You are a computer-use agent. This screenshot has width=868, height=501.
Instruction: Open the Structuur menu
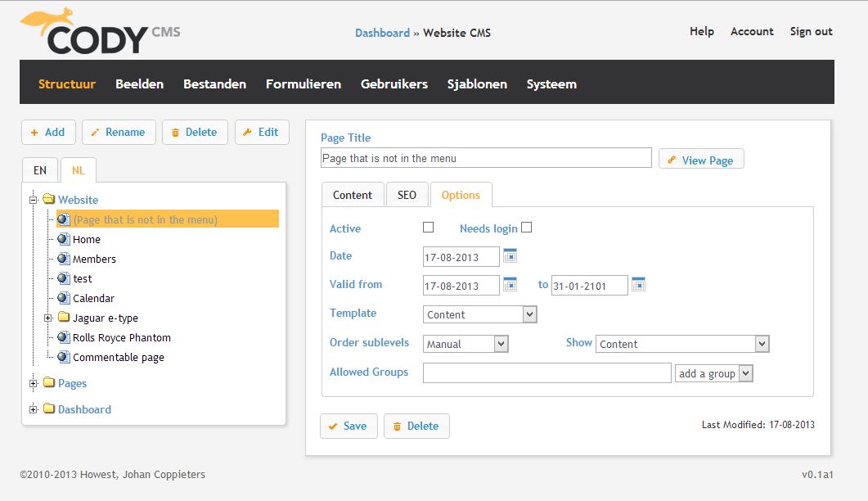coord(67,83)
